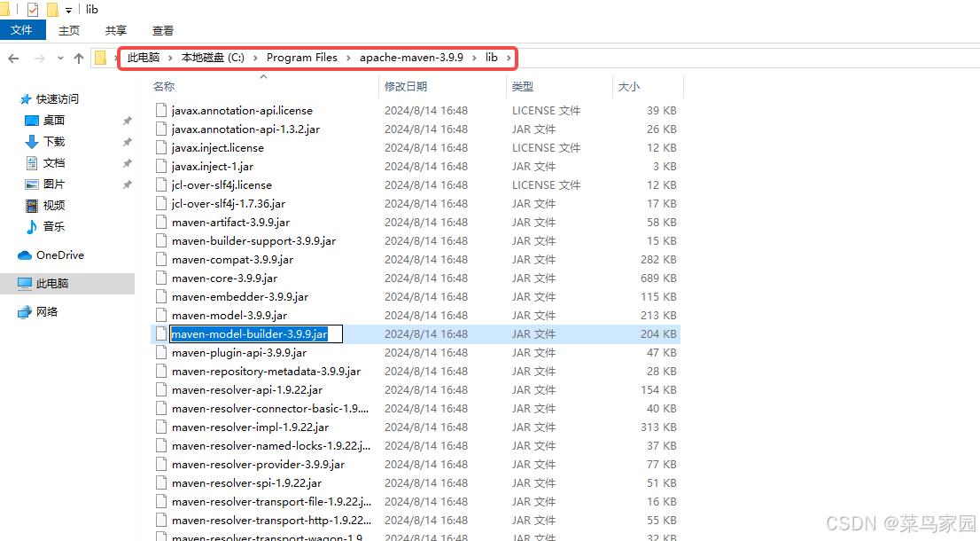The image size is (980, 541).
Task: Click pin icon next to 文档
Action: point(127,163)
